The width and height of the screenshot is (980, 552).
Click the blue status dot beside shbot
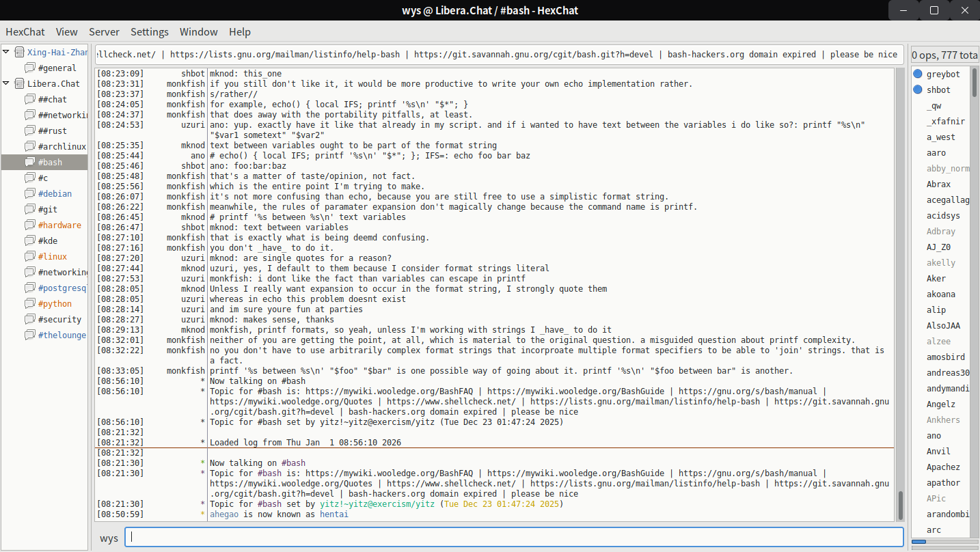(x=918, y=89)
